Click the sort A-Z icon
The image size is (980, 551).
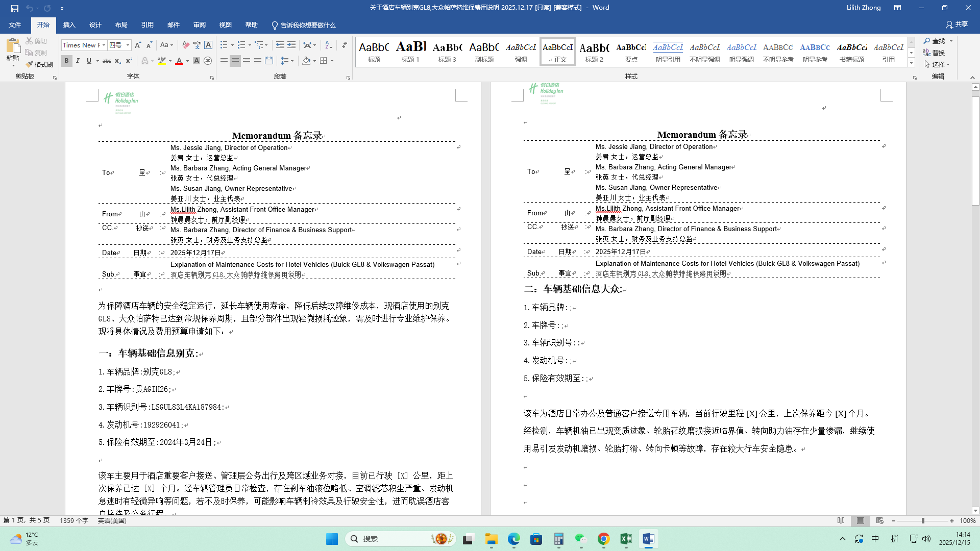[329, 45]
